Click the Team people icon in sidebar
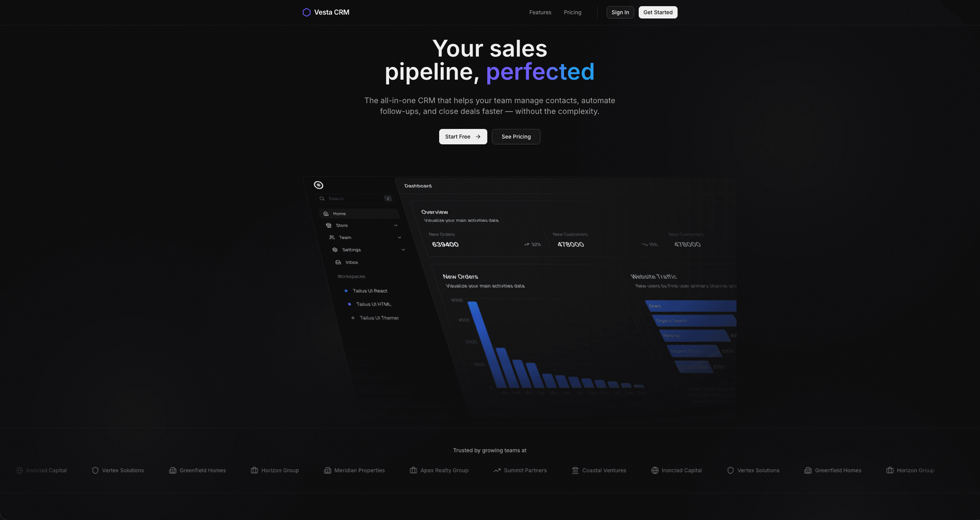Viewport: 980px width, 520px height. pos(332,237)
